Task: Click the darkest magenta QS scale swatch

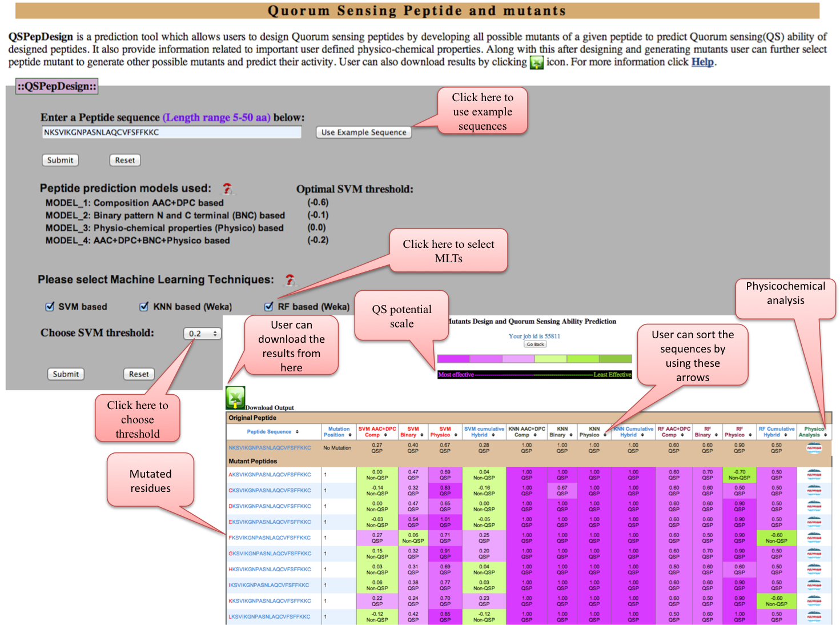Action: (453, 359)
